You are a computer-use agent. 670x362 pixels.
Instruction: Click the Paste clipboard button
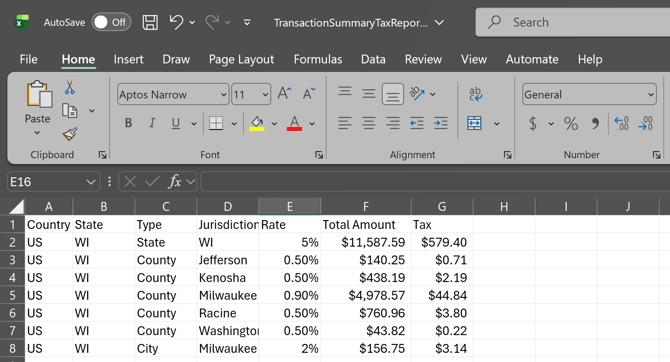click(38, 102)
